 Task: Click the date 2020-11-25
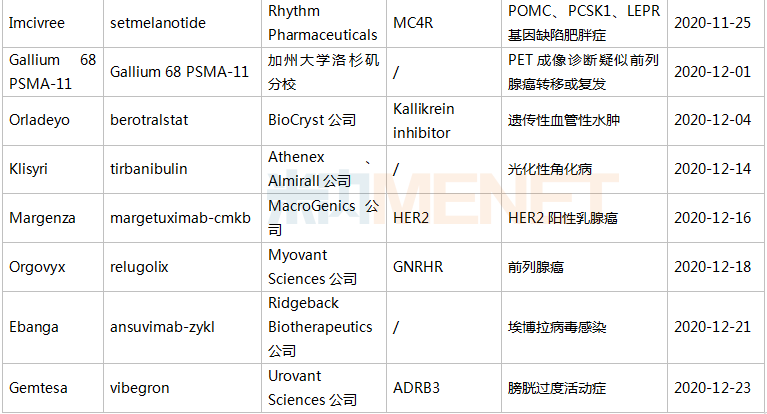[712, 23]
